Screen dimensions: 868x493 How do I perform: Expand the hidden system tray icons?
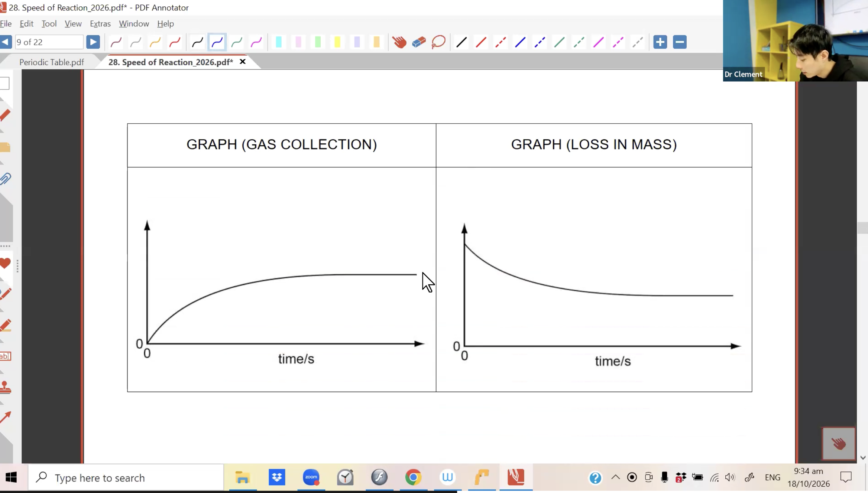pos(615,477)
